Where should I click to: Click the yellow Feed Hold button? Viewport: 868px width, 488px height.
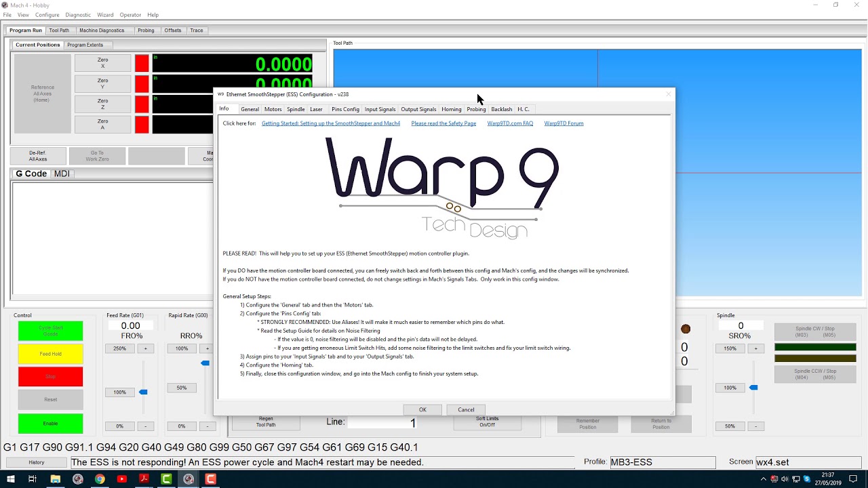click(x=50, y=353)
